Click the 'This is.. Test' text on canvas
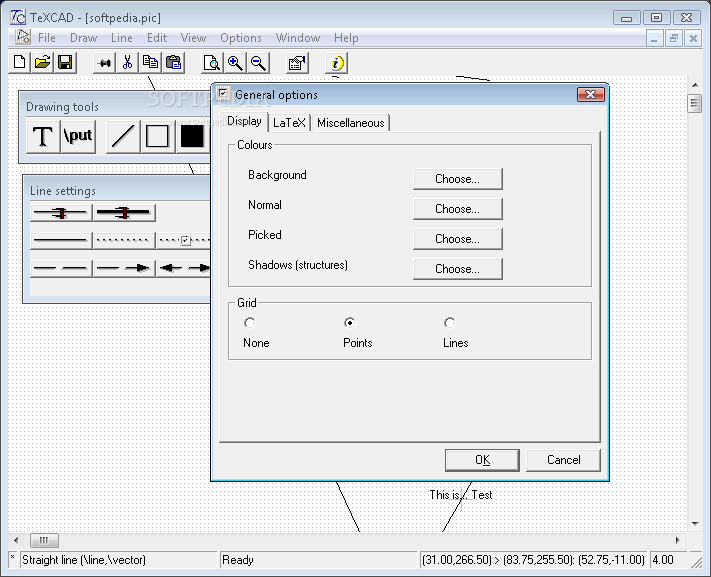The height and width of the screenshot is (577, 711). click(461, 495)
